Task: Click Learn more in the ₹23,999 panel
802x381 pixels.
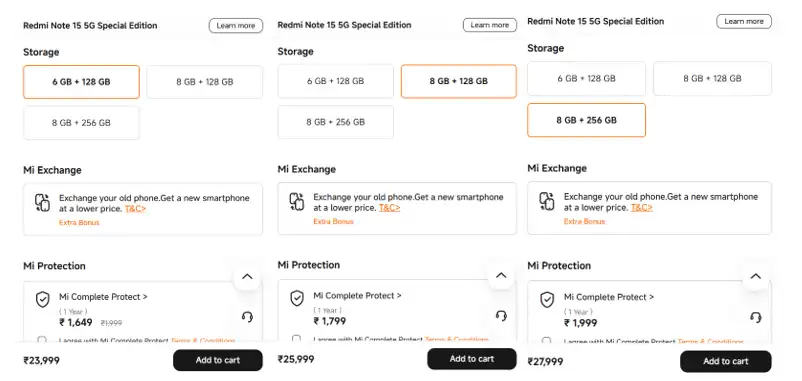Action: [236, 26]
